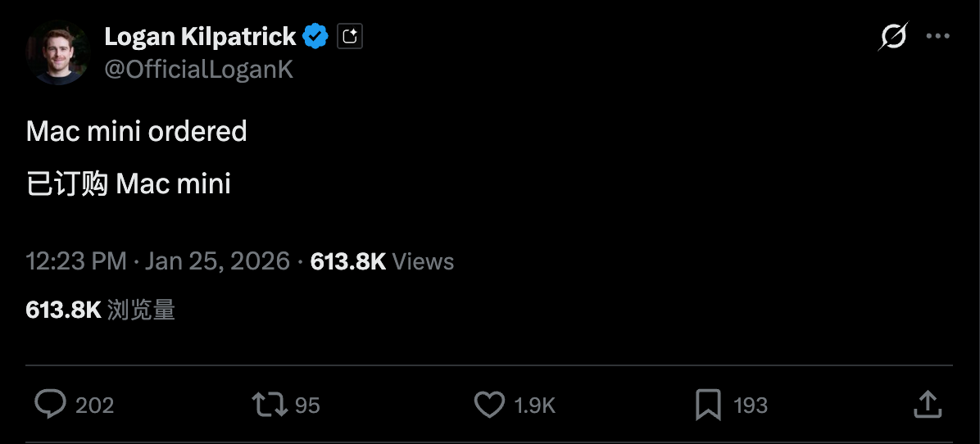Open the 613.8K Views analytics link
The height and width of the screenshot is (444, 980).
[x=382, y=261]
